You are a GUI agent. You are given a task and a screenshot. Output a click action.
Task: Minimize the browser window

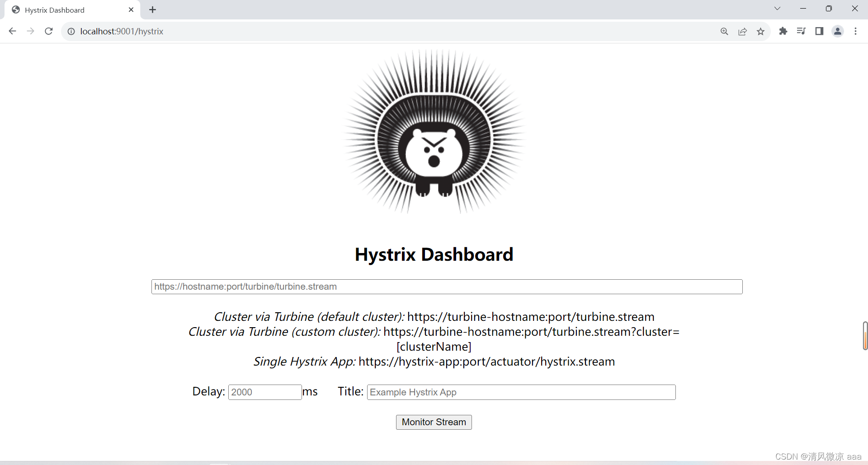803,9
